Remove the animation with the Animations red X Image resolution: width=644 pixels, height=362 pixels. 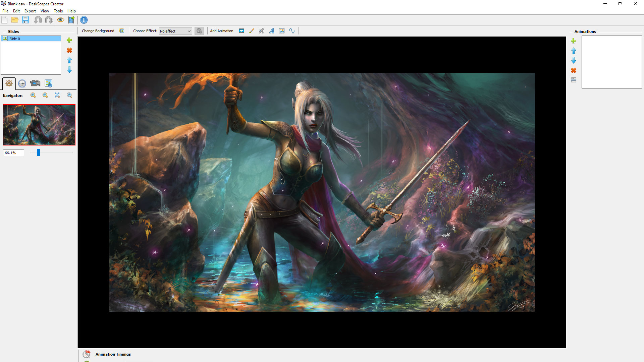pyautogui.click(x=574, y=70)
